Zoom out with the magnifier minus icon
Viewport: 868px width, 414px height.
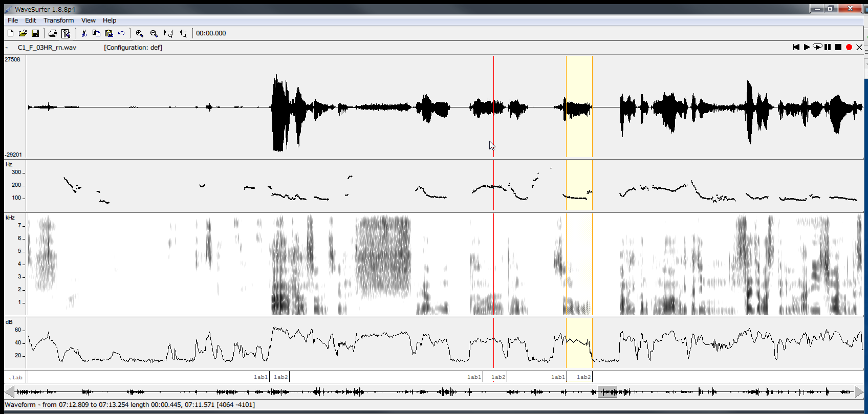point(154,33)
